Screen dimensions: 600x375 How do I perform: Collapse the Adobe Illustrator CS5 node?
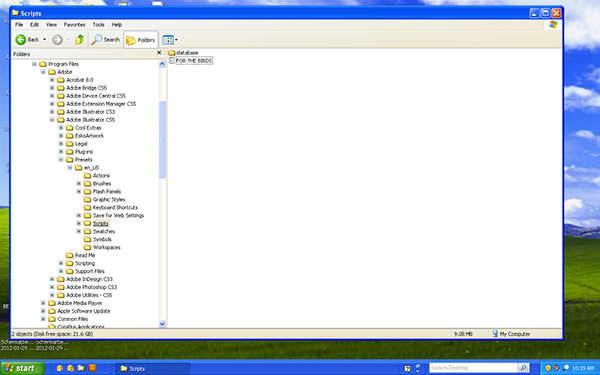point(52,120)
